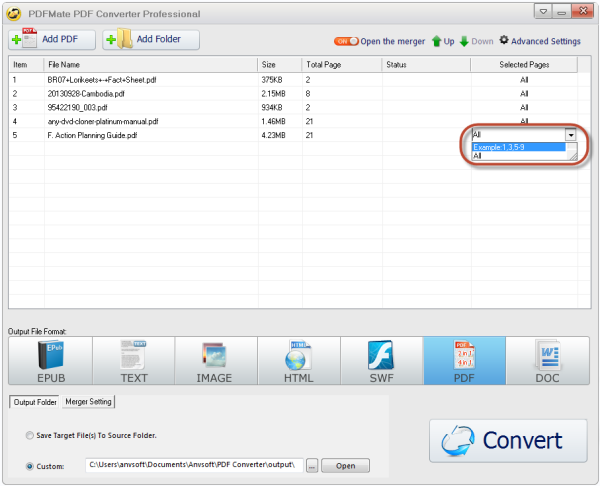Click the Add PDF button

pyautogui.click(x=52, y=40)
